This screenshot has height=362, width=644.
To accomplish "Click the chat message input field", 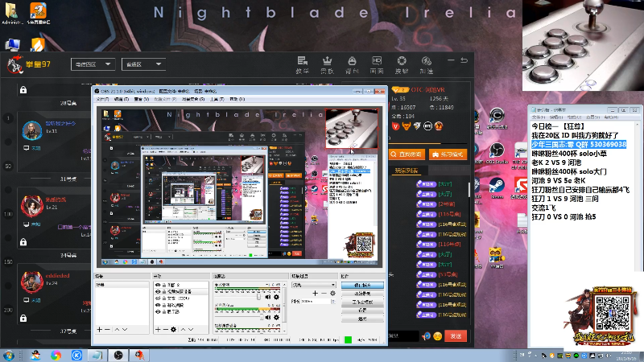I will pos(403,336).
